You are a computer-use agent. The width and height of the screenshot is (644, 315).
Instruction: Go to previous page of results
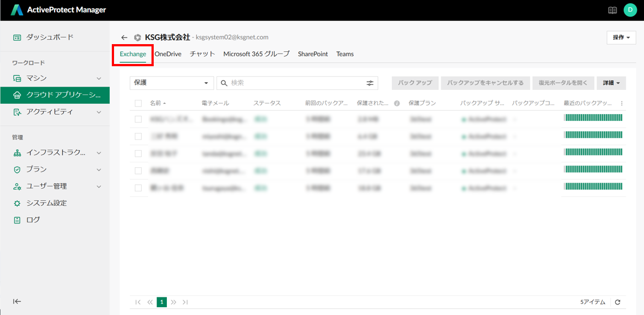(x=150, y=302)
